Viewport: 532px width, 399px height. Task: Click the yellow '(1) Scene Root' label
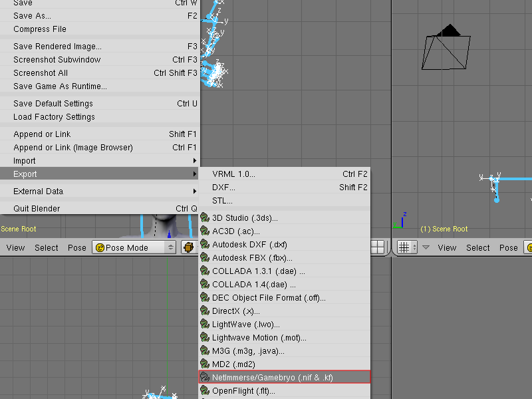tap(444, 229)
